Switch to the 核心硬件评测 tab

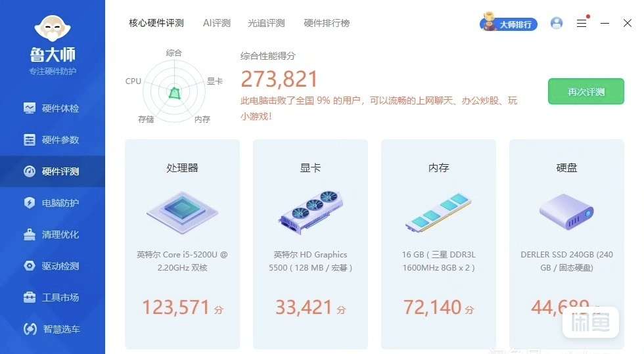tap(156, 24)
